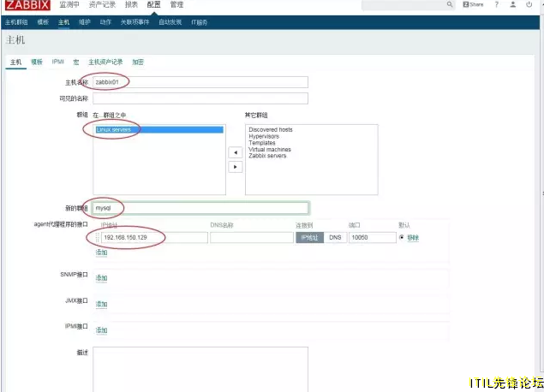Select Hypervisors in other groups

[264, 136]
